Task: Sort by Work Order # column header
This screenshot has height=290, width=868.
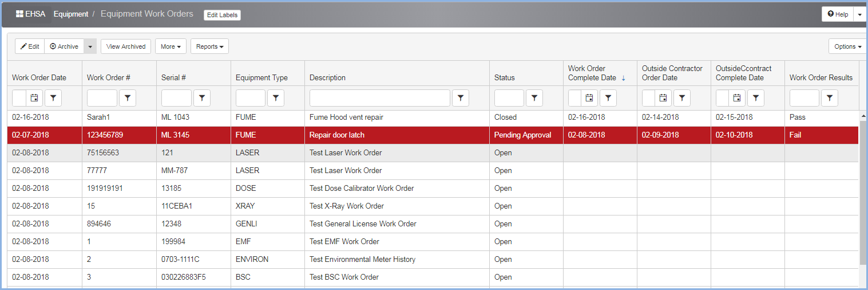Action: pos(109,78)
